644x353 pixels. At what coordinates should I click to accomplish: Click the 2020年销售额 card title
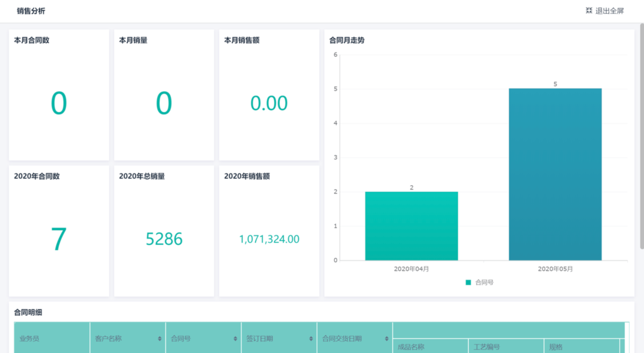click(247, 176)
